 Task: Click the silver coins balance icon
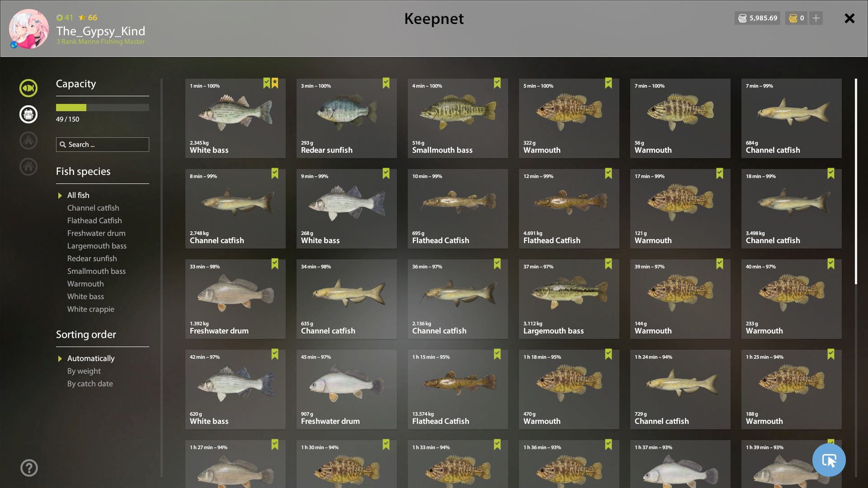click(x=742, y=18)
